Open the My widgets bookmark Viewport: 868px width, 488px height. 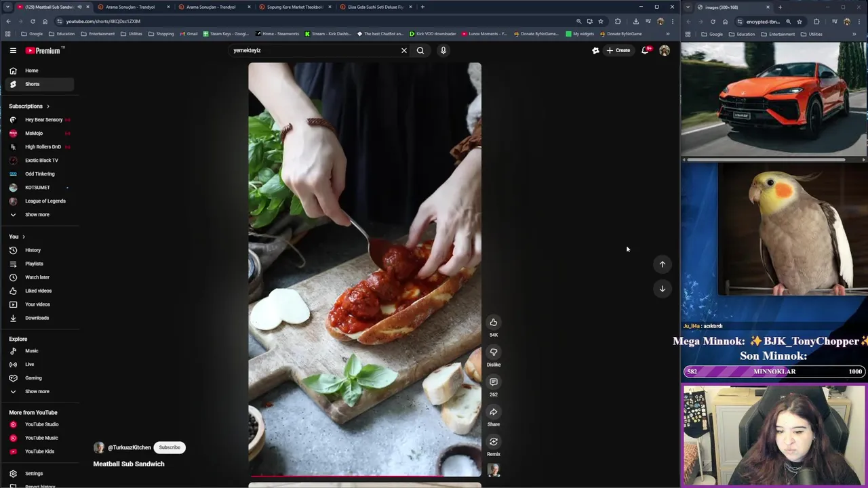580,34
